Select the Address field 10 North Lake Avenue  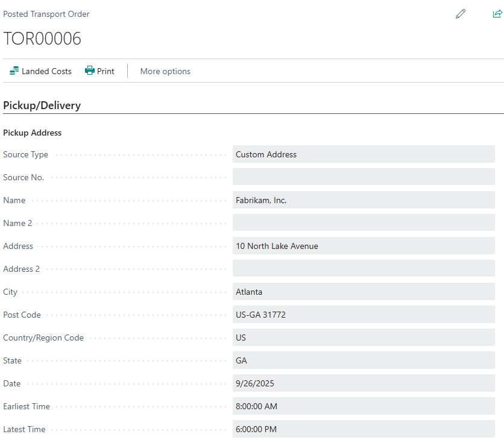pyautogui.click(x=364, y=246)
